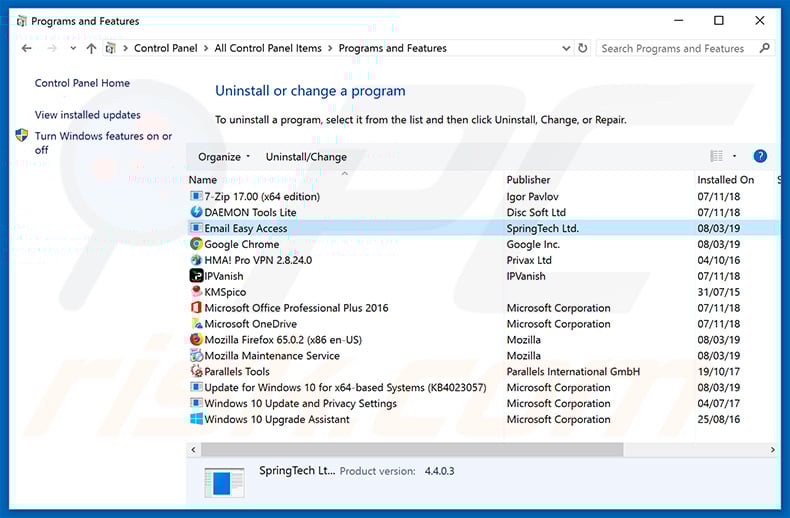This screenshot has width=790, height=518.
Task: Select the Parallels Tools entry
Action: (x=237, y=371)
